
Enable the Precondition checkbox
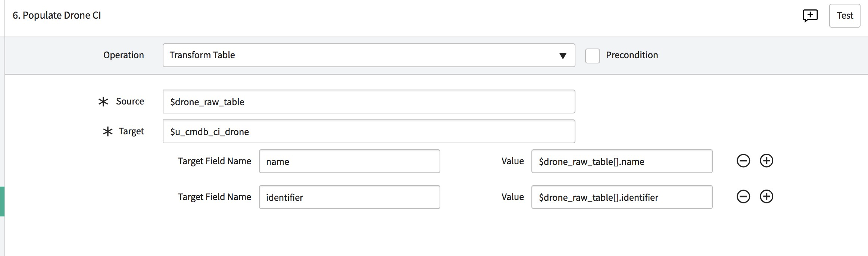592,56
